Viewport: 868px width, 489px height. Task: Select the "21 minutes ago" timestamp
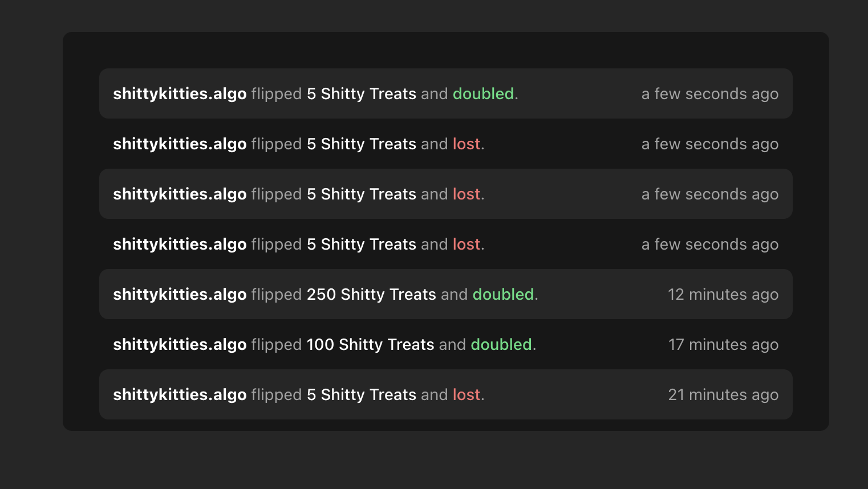723,395
